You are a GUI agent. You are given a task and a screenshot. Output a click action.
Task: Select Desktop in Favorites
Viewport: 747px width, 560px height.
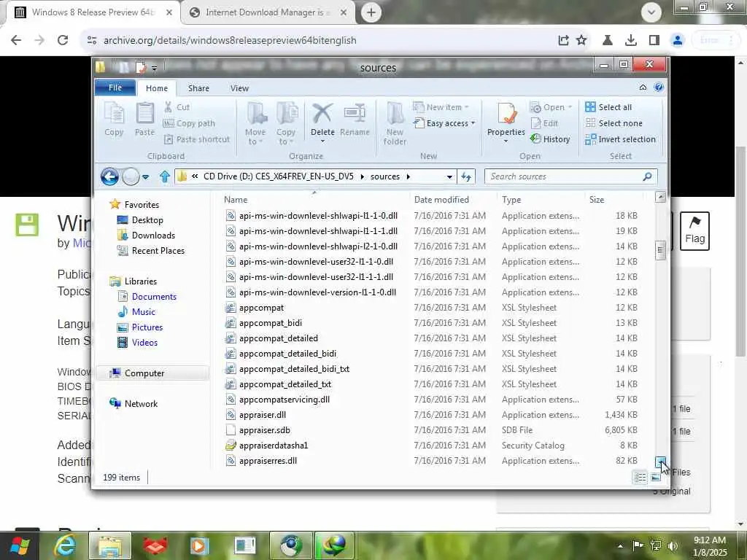click(x=147, y=220)
